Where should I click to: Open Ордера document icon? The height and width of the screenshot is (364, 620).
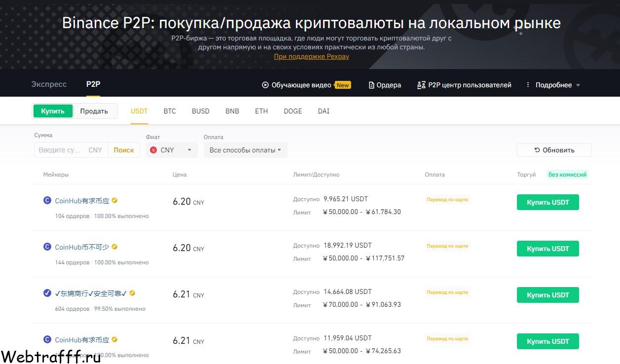pyautogui.click(x=371, y=85)
